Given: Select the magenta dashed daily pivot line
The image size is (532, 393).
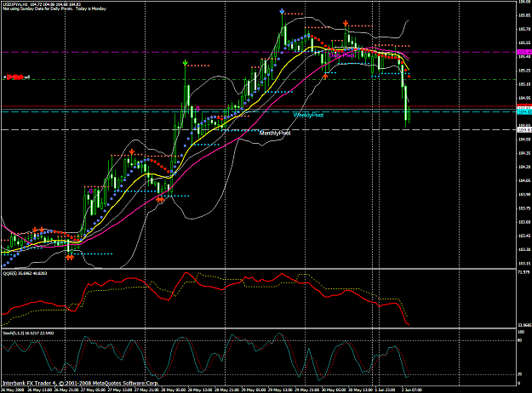Looking at the screenshot, I should point(258,52).
